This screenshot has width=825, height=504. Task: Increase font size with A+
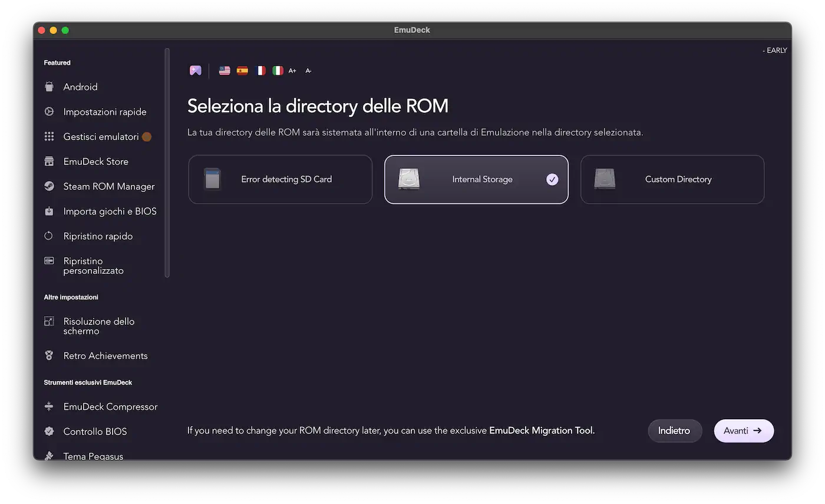pyautogui.click(x=292, y=71)
